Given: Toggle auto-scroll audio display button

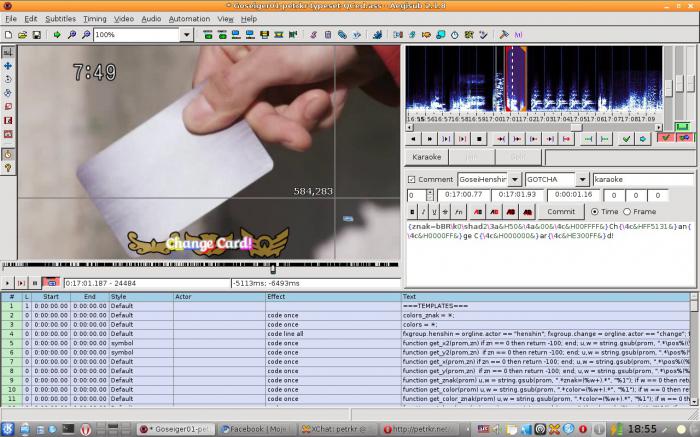Looking at the screenshot, I should pos(684,138).
